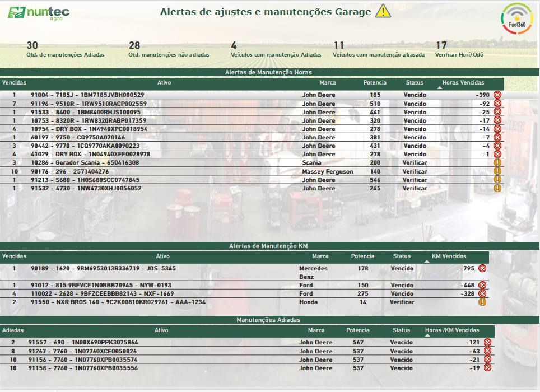Click the 17 Verificar Hori/Odô card
The height and width of the screenshot is (392, 540).
(459, 49)
